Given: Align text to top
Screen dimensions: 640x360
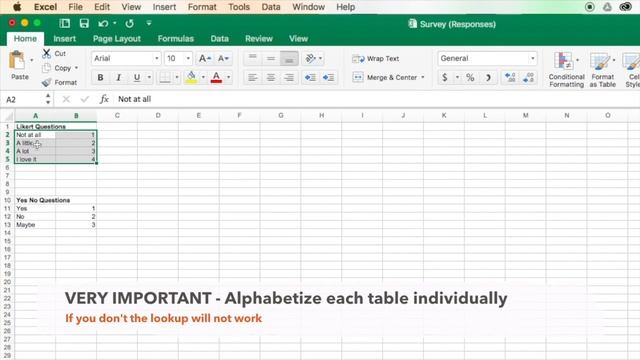Looking at the screenshot, I should coord(253,58).
